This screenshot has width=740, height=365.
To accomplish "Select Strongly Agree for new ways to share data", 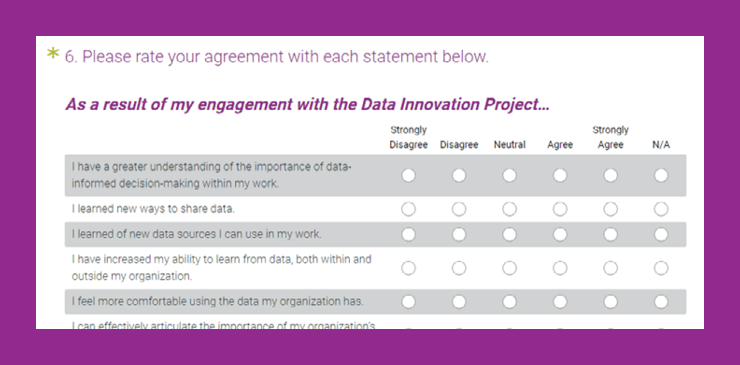I will pos(610,209).
